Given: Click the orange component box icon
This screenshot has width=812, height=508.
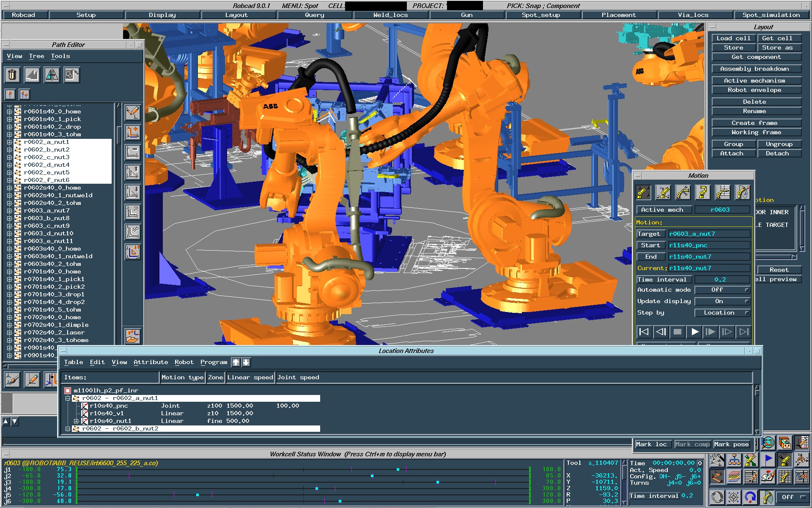Looking at the screenshot, I should pos(785,443).
